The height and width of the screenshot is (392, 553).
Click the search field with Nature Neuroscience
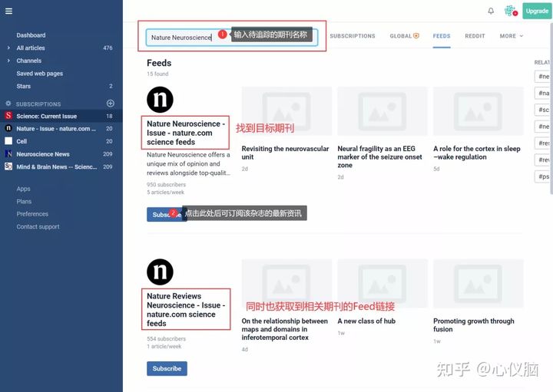pyautogui.click(x=232, y=38)
